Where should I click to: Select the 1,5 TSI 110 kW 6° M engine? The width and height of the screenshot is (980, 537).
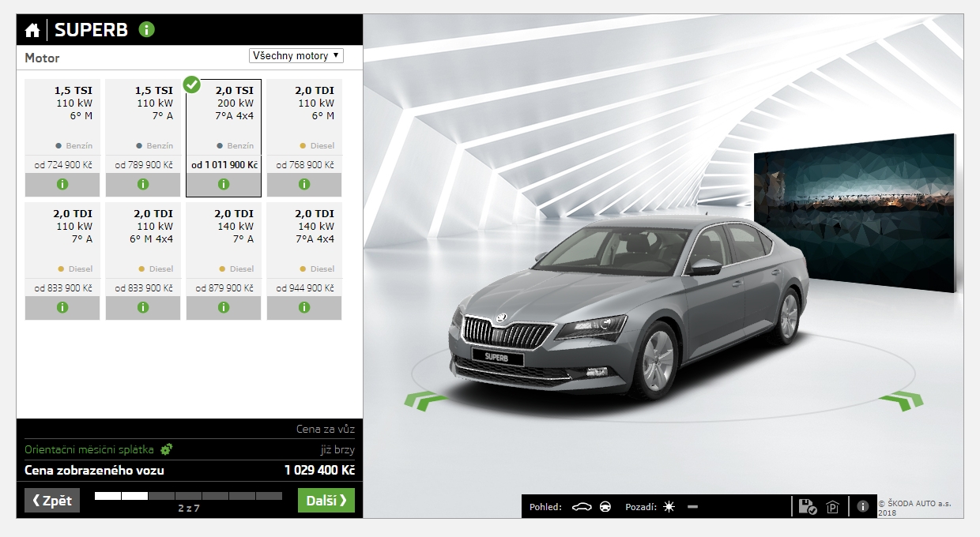tap(62, 126)
